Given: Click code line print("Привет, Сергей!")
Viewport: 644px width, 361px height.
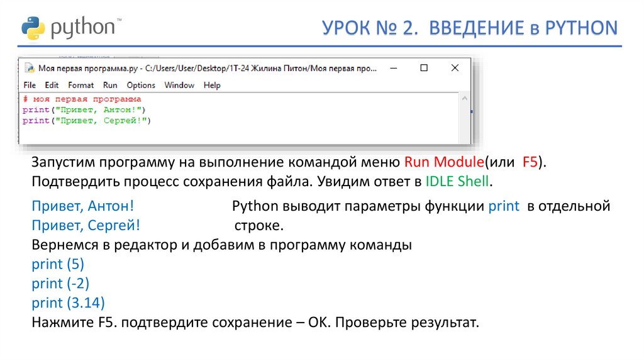Looking at the screenshot, I should 87,120.
